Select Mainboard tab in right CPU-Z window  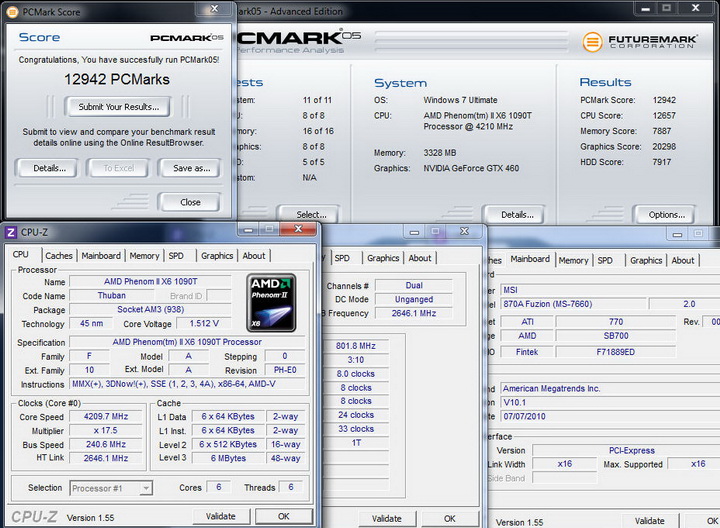pyautogui.click(x=530, y=259)
